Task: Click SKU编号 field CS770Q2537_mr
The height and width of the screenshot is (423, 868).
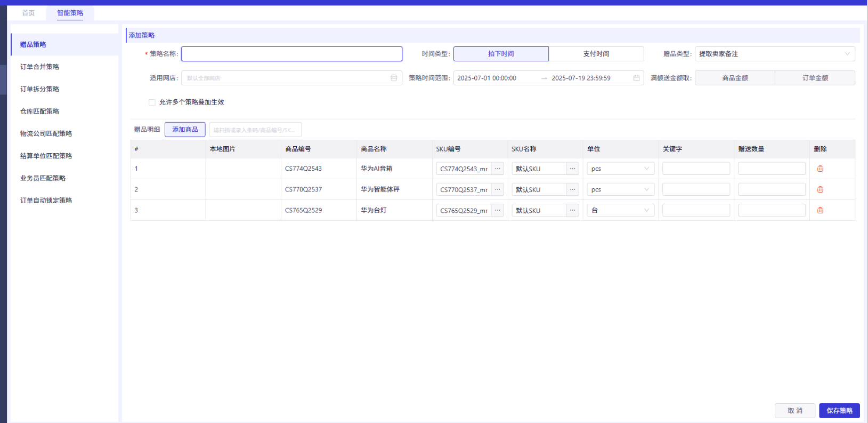Action: [464, 189]
